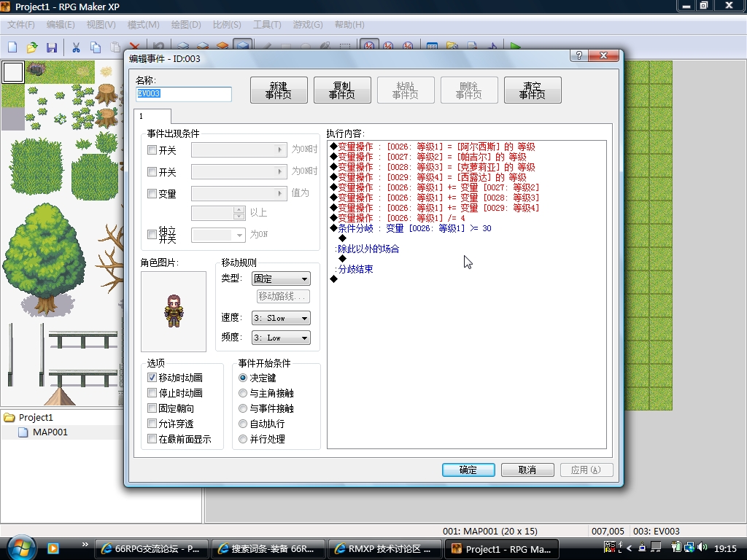747x560 pixels.
Task: Open the Windows Start orb
Action: click(20, 548)
